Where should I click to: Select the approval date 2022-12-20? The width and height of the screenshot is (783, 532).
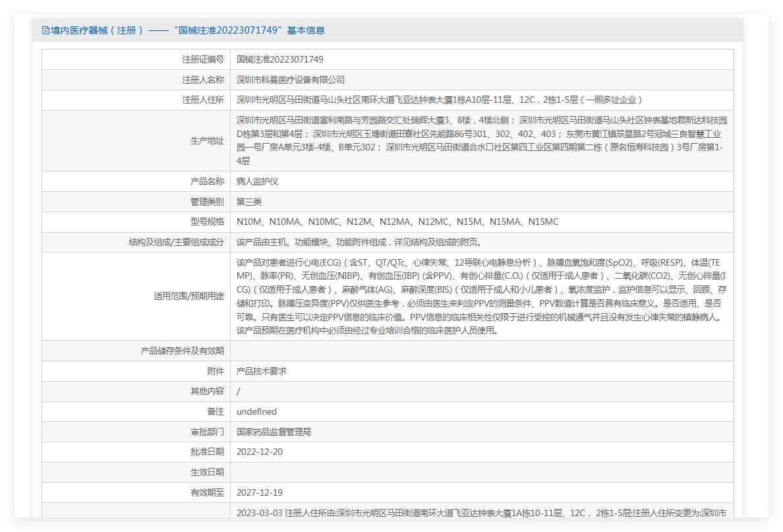pyautogui.click(x=259, y=452)
